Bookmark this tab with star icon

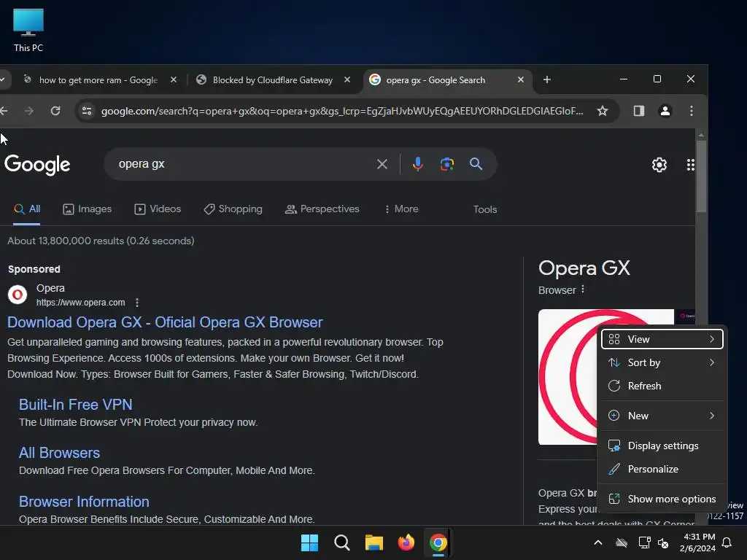(x=602, y=111)
